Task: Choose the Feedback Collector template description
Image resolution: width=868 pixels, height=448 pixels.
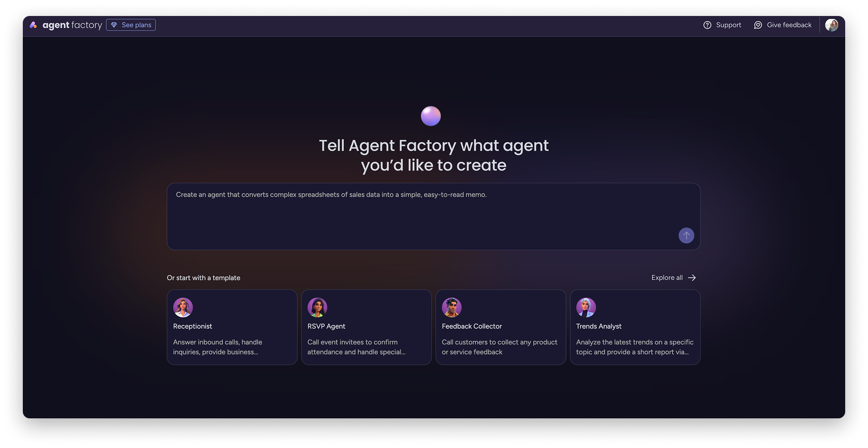Action: point(499,347)
